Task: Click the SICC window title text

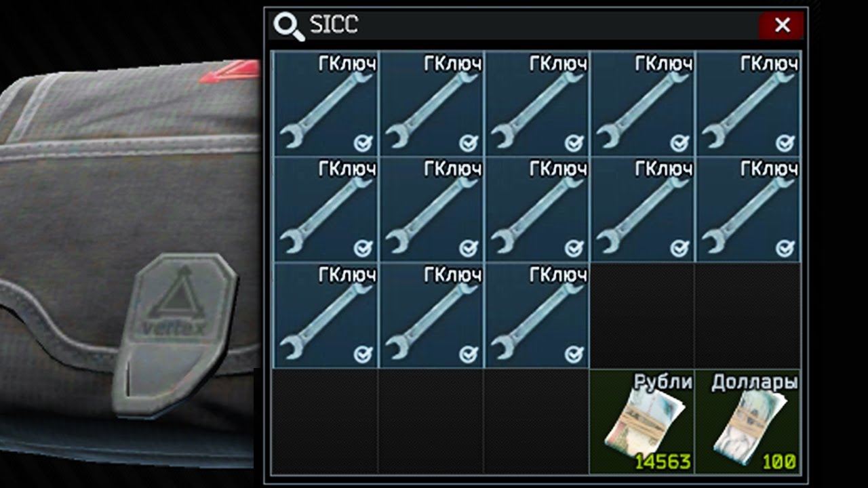Action: (x=334, y=25)
